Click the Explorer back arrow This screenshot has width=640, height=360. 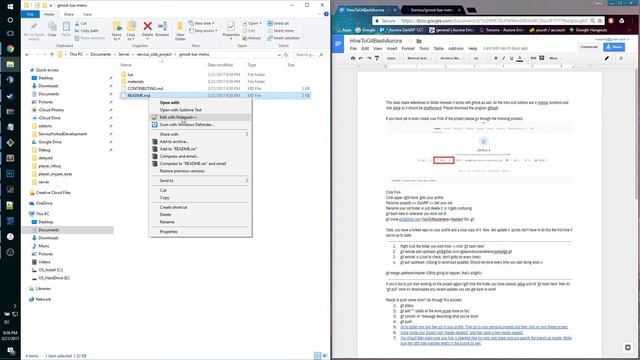pos(27,54)
